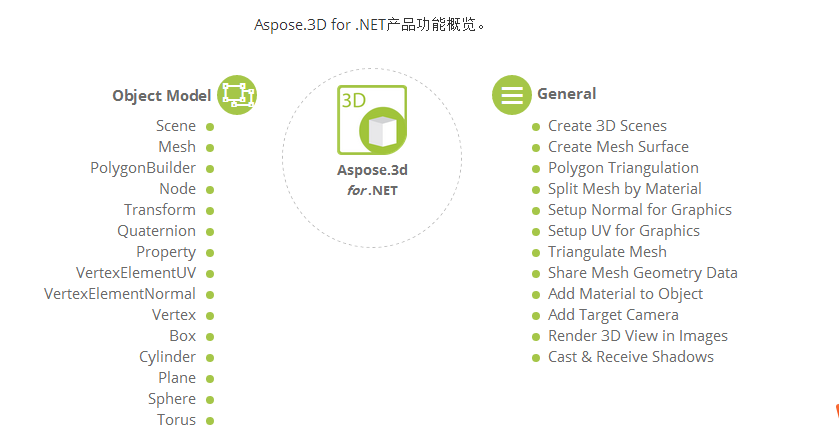Screen dimensions: 839x427
Task: Open Split Mesh by Material
Action: [x=624, y=189]
